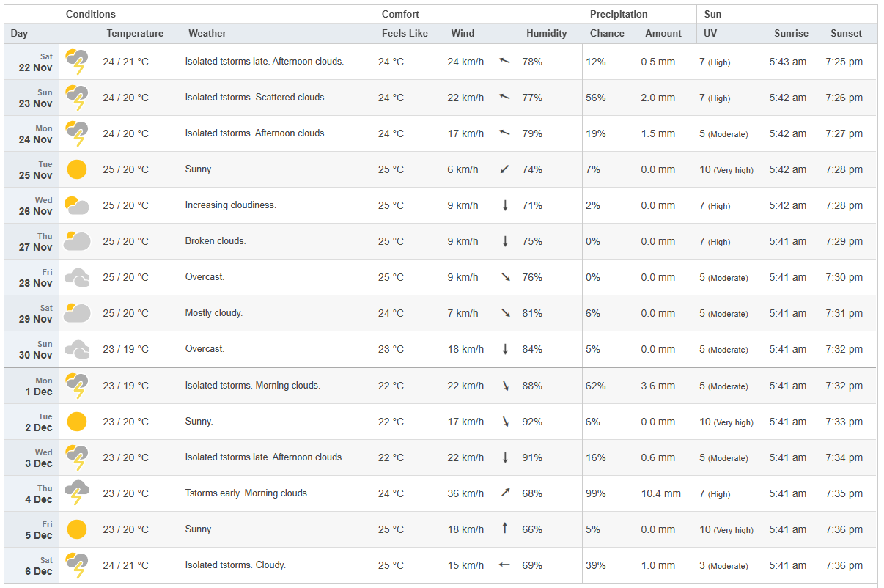Click the Temperature column header
884x588 pixels.
(135, 34)
